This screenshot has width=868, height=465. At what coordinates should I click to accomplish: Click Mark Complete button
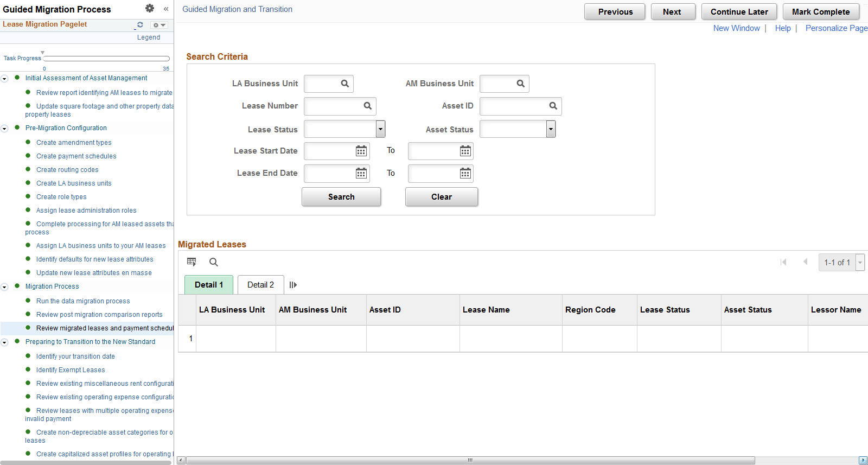(x=821, y=12)
